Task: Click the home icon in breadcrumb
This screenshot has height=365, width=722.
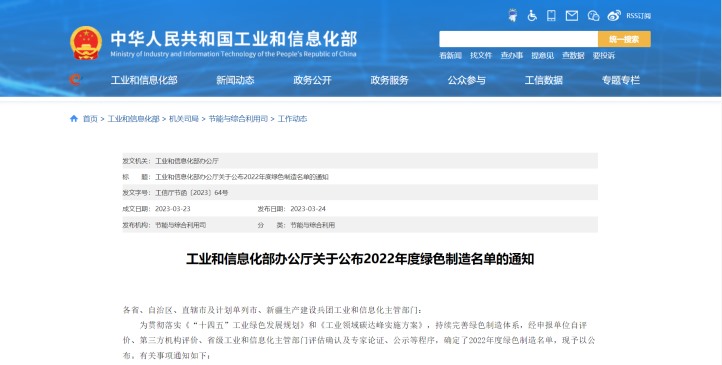Action: tap(74, 119)
